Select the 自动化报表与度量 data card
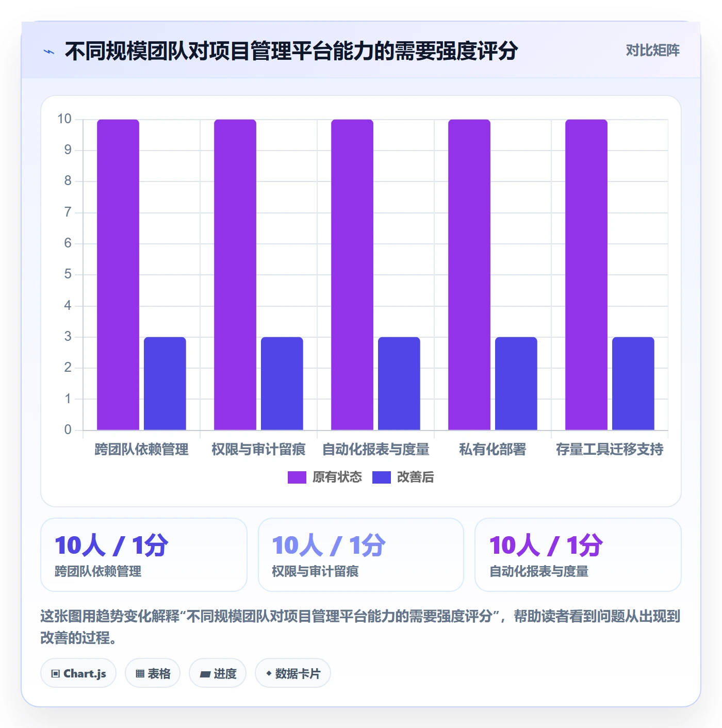This screenshot has width=722, height=728. pos(578,555)
